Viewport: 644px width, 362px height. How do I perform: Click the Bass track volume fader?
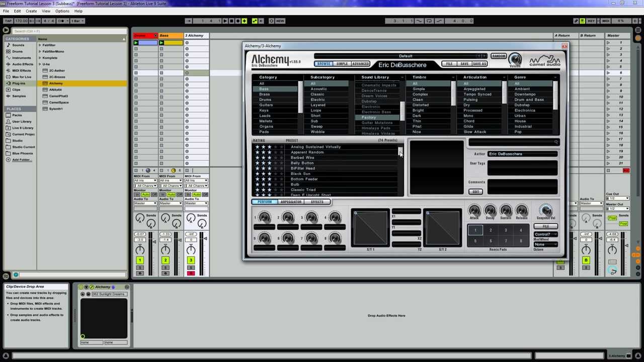pos(180,241)
